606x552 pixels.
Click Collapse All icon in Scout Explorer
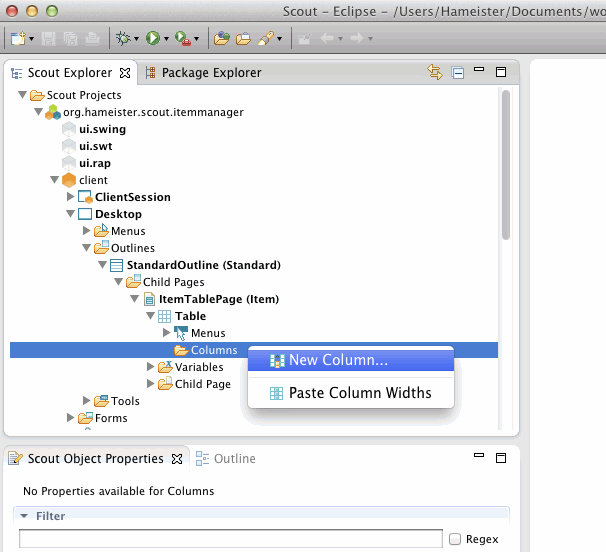tap(457, 72)
